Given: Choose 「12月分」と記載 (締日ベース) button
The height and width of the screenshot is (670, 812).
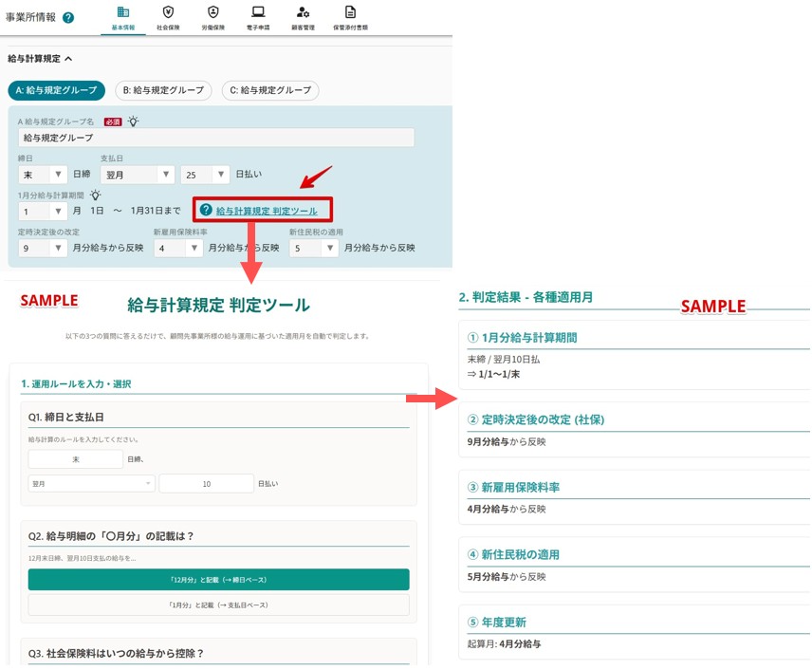Looking at the screenshot, I should (x=218, y=579).
